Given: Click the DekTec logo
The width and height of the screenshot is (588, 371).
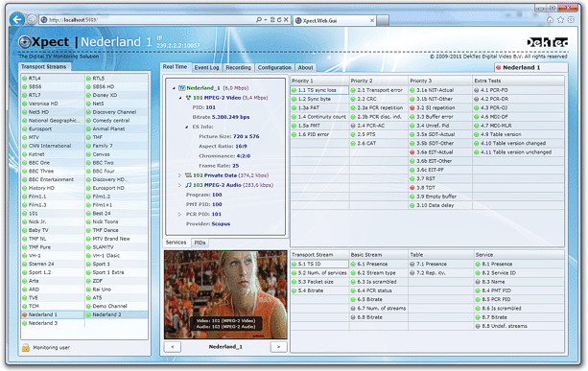Looking at the screenshot, I should [x=547, y=42].
